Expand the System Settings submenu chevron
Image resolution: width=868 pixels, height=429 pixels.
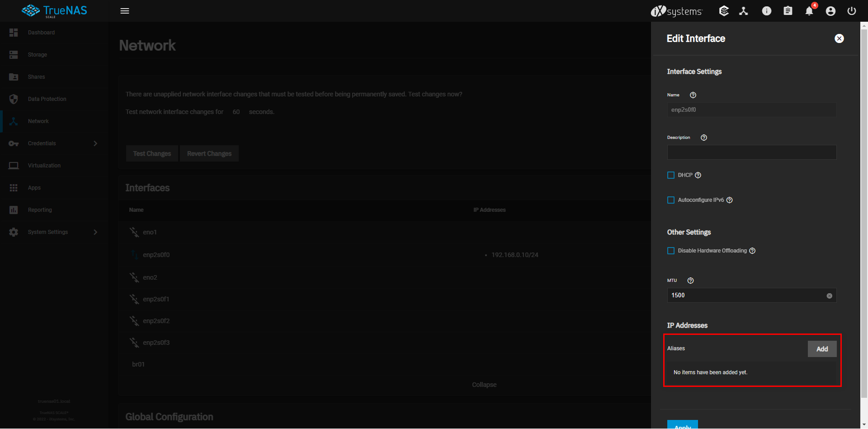(95, 232)
